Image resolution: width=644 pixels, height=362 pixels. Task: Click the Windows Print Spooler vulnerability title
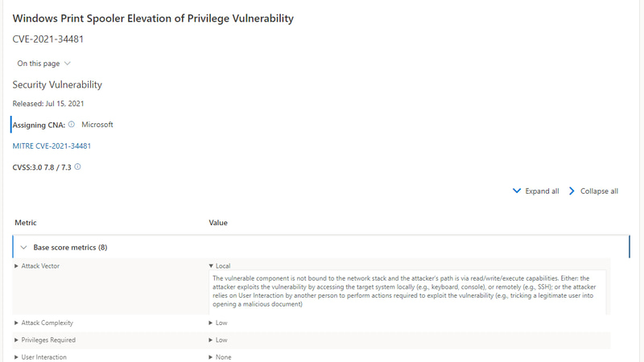pyautogui.click(x=153, y=19)
